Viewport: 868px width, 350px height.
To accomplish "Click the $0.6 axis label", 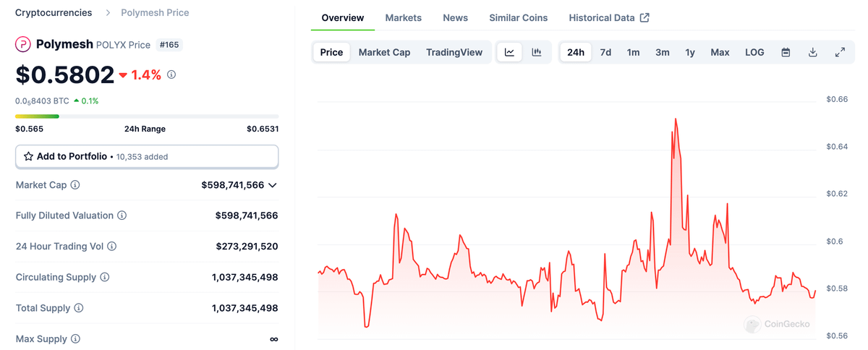I will [x=835, y=242].
